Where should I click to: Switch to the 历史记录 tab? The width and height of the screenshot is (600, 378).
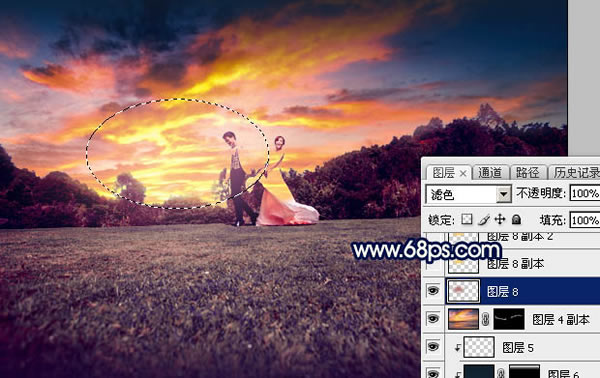click(576, 173)
